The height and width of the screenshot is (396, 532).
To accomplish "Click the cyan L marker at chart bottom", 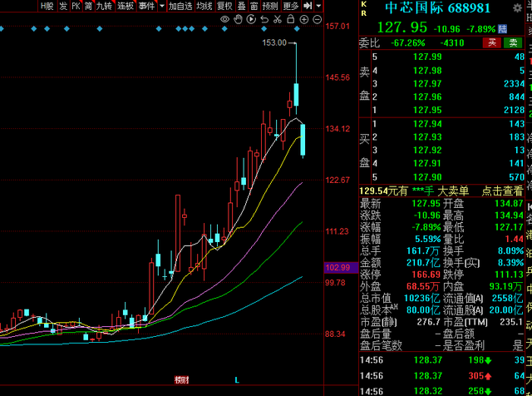I will click(237, 380).
